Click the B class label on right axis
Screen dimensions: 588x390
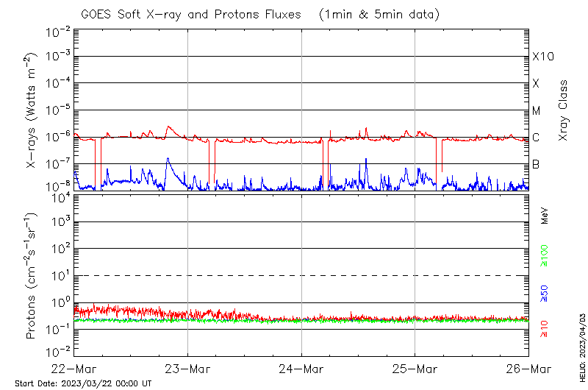(x=536, y=164)
